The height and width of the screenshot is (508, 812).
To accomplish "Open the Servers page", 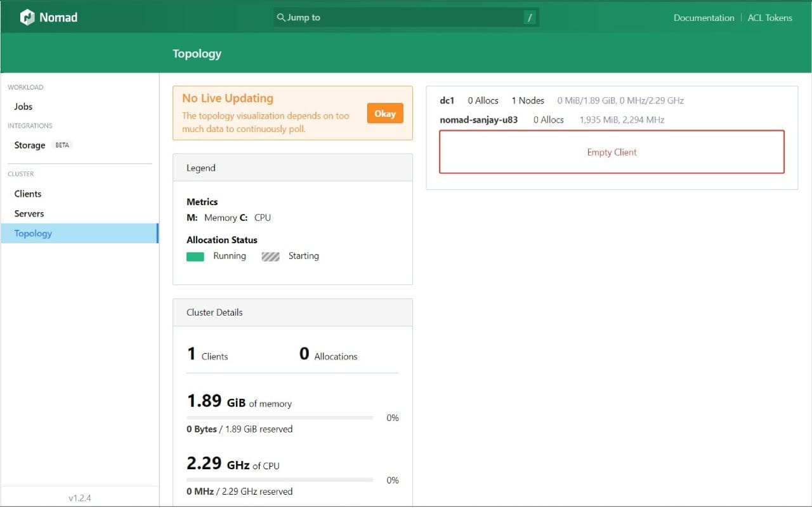I will (x=29, y=213).
